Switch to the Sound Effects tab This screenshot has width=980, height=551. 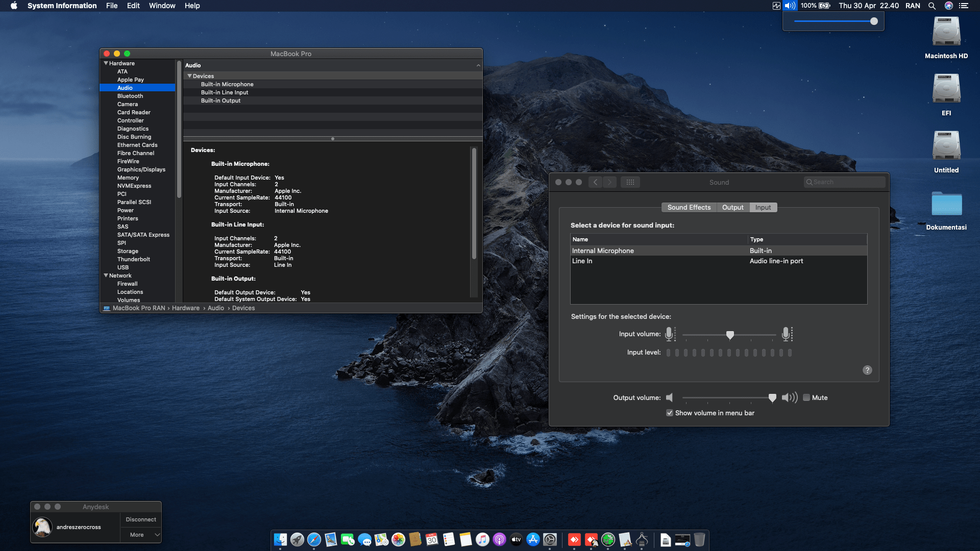(689, 207)
